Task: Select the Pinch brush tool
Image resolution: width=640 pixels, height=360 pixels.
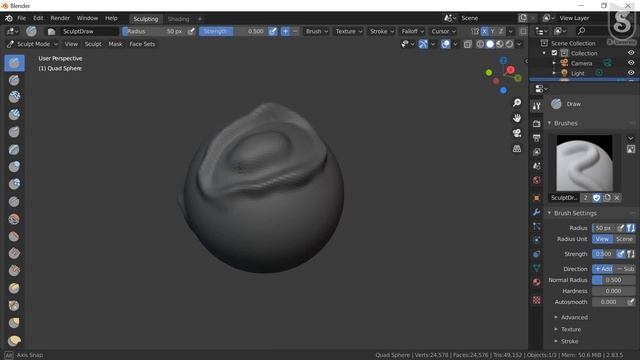Action: (x=14, y=305)
